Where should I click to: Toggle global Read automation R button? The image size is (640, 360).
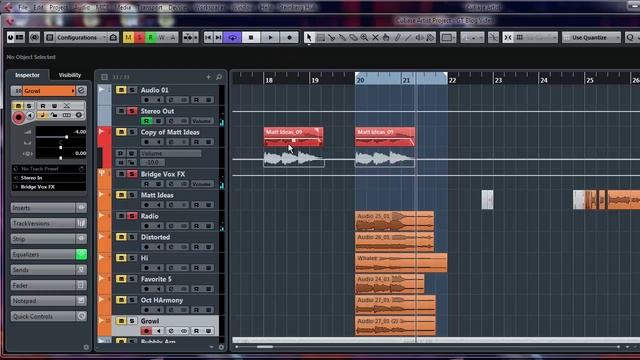[151, 38]
